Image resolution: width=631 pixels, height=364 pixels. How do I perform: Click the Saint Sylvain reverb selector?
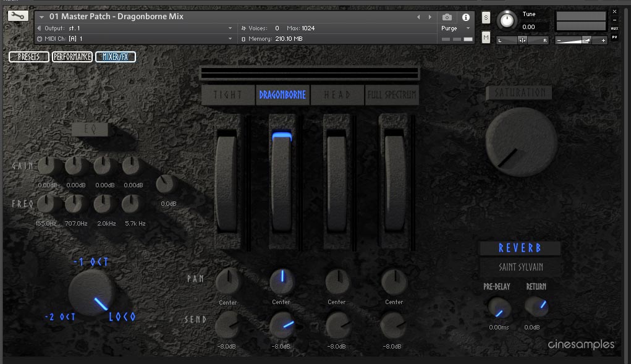[x=520, y=268]
